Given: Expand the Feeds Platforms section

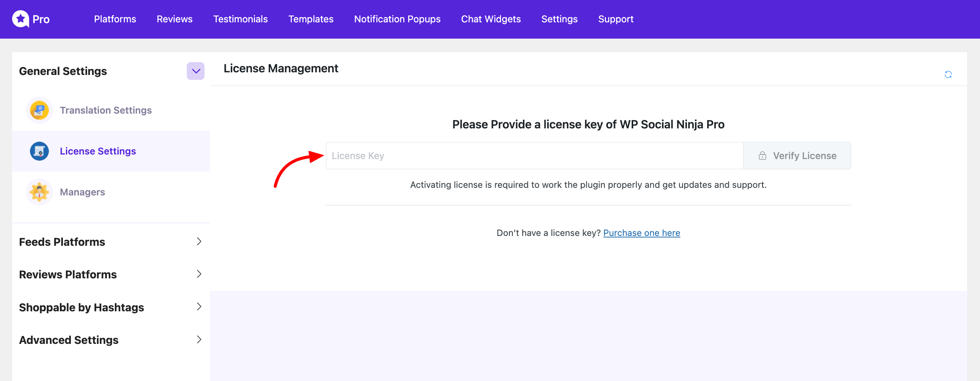Looking at the screenshot, I should (x=199, y=242).
